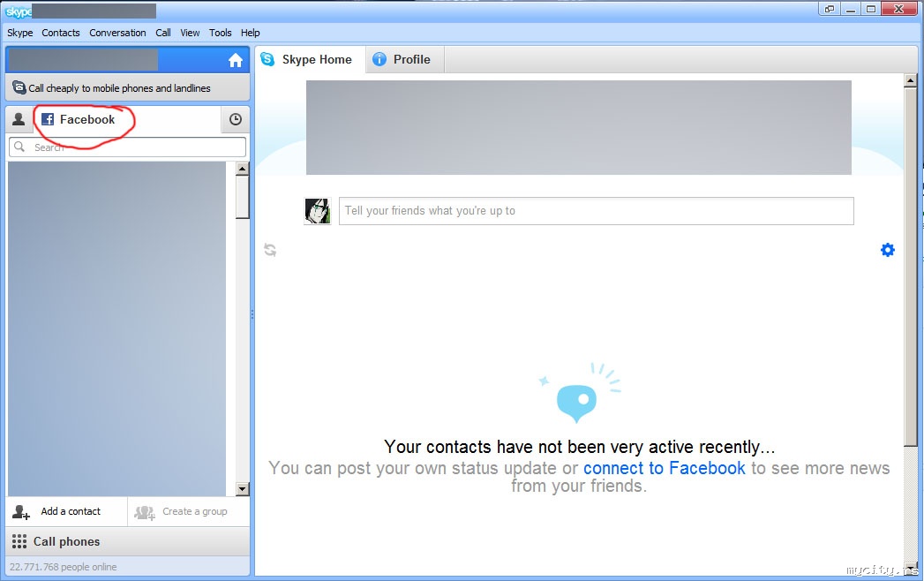This screenshot has height=581, width=924.
Task: Click 'Your contacts have not been very active' heading
Action: click(x=579, y=447)
